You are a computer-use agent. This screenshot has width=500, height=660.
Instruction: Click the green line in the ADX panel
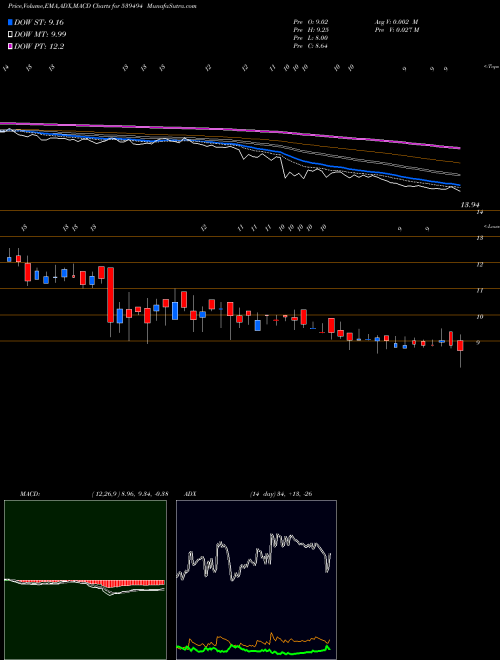click(x=253, y=651)
